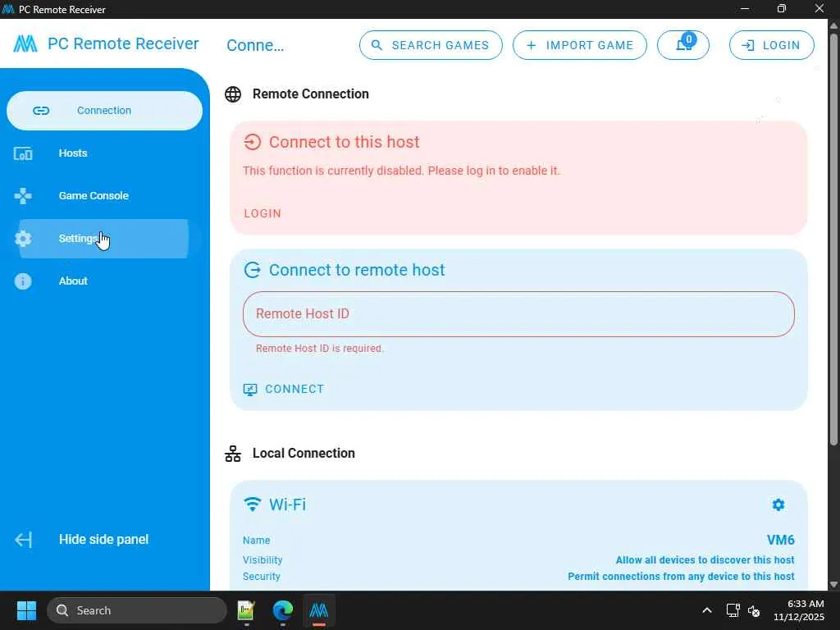
Task: Click the PC Remote Receiver logo icon
Action: pos(25,43)
